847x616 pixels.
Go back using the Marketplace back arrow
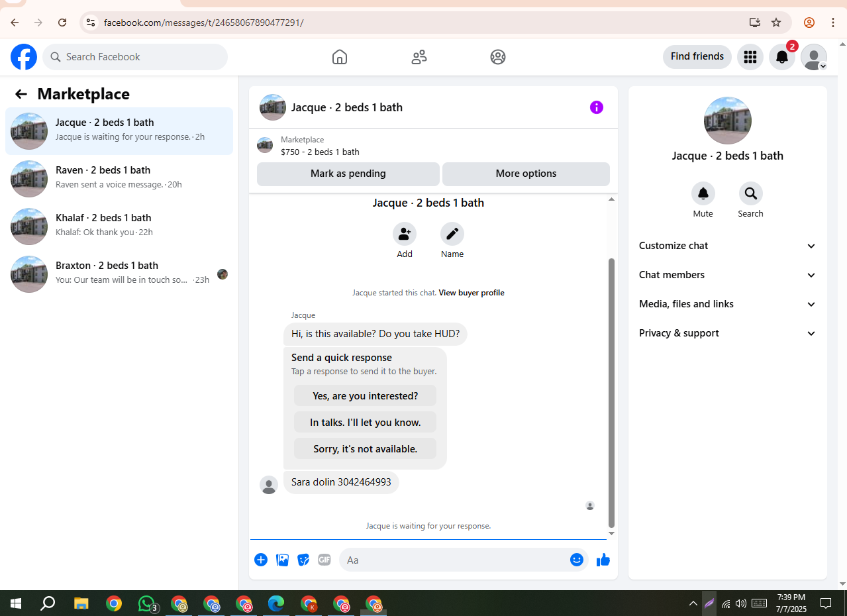pos(21,94)
